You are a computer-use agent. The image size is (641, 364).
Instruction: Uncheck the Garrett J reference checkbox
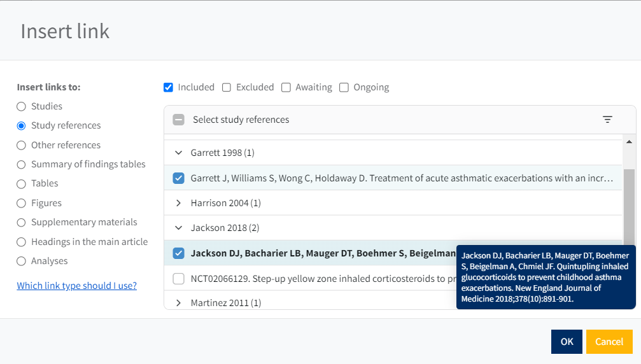pyautogui.click(x=179, y=178)
